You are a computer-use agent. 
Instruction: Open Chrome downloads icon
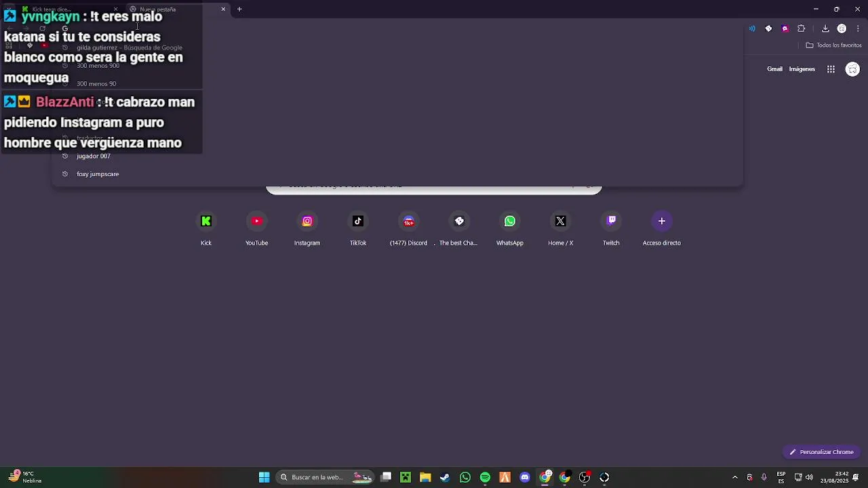point(825,28)
